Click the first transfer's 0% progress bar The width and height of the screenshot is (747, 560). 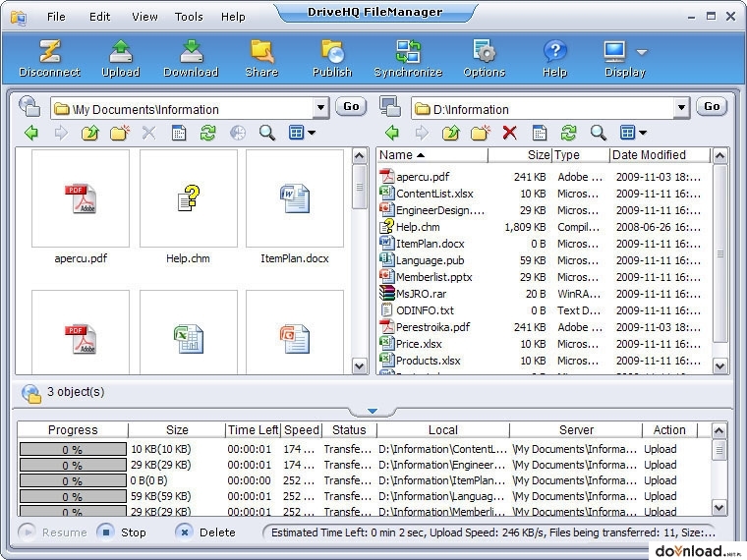coord(73,449)
